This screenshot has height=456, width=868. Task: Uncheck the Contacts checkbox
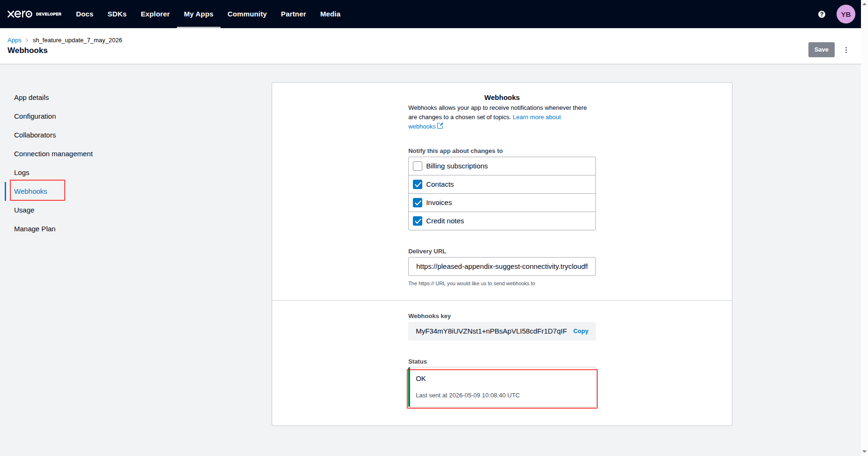tap(418, 184)
